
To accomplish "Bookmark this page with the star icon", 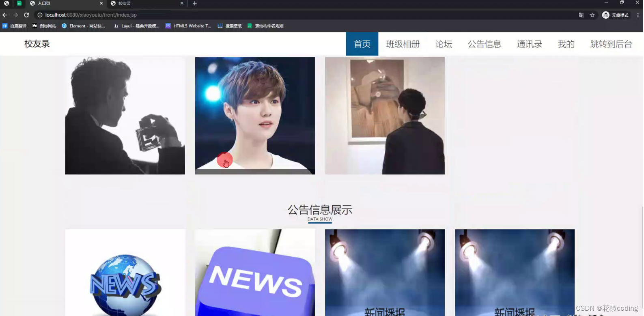I will coord(592,15).
